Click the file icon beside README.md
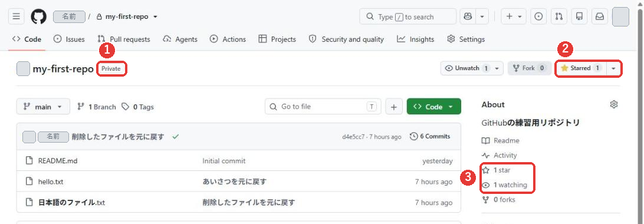The height and width of the screenshot is (224, 644). (x=29, y=161)
